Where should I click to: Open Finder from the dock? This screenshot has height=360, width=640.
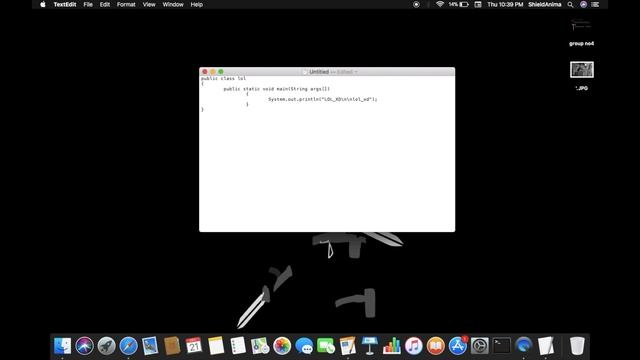point(62,346)
